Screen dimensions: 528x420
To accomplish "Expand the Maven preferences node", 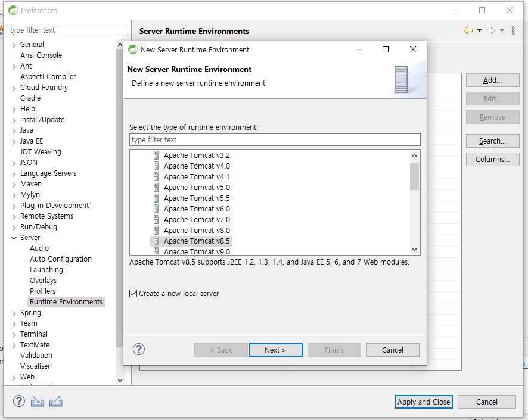I will [14, 185].
